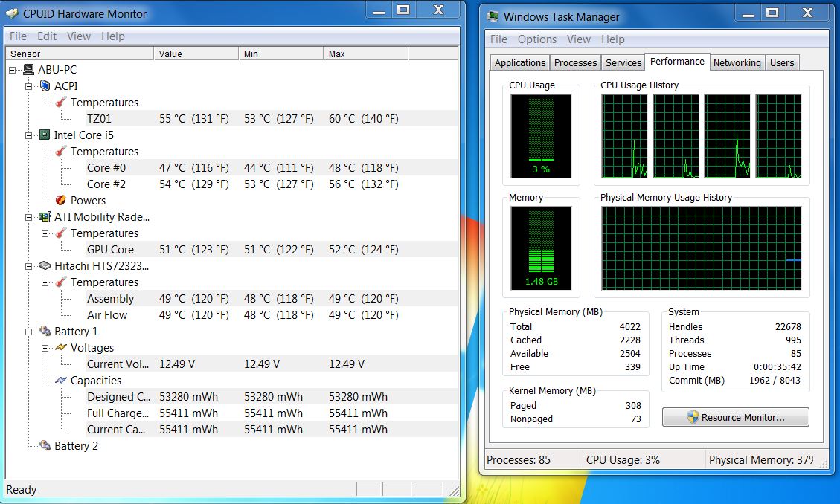This screenshot has height=504, width=840.
Task: Switch to the Processes tab
Action: pyautogui.click(x=575, y=62)
